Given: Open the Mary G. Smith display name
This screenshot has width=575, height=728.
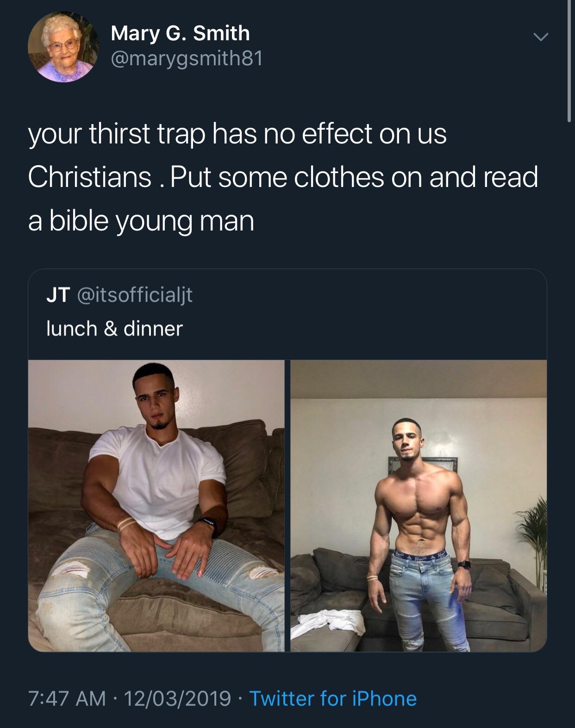Looking at the screenshot, I should coord(180,33).
